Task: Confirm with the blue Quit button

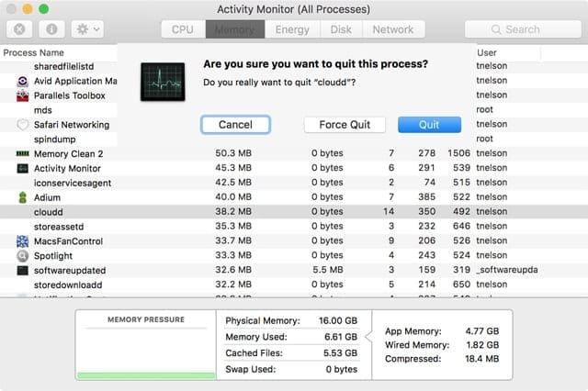Action: coord(429,125)
